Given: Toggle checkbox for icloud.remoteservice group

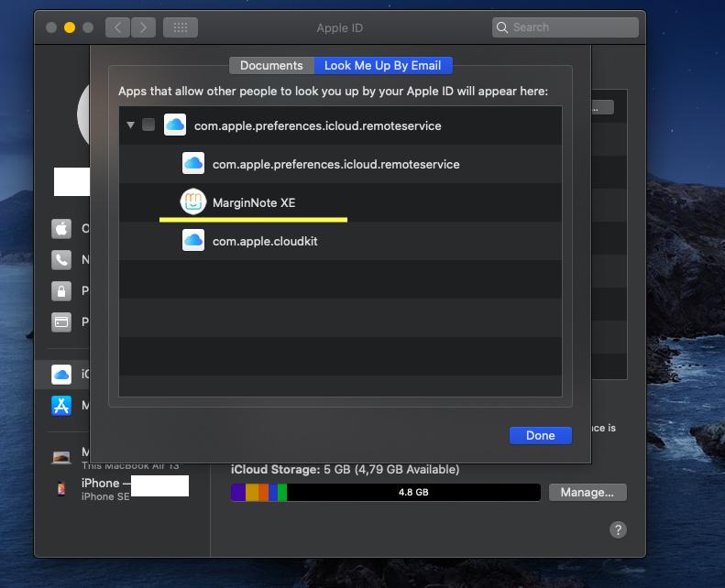Looking at the screenshot, I should point(148,125).
